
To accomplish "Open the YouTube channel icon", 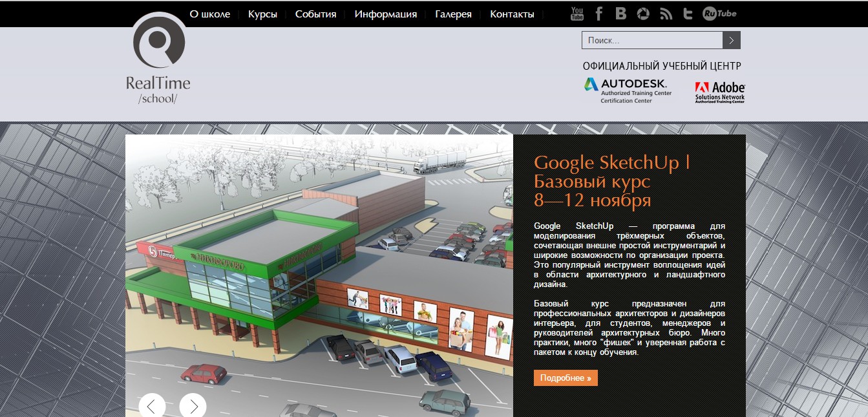I will click(x=577, y=13).
